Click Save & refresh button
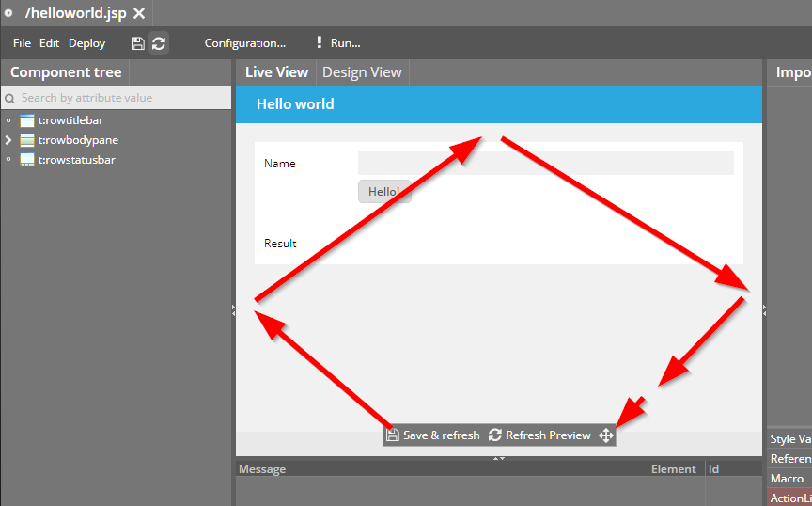Viewport: 812px width, 506px height. click(x=433, y=435)
